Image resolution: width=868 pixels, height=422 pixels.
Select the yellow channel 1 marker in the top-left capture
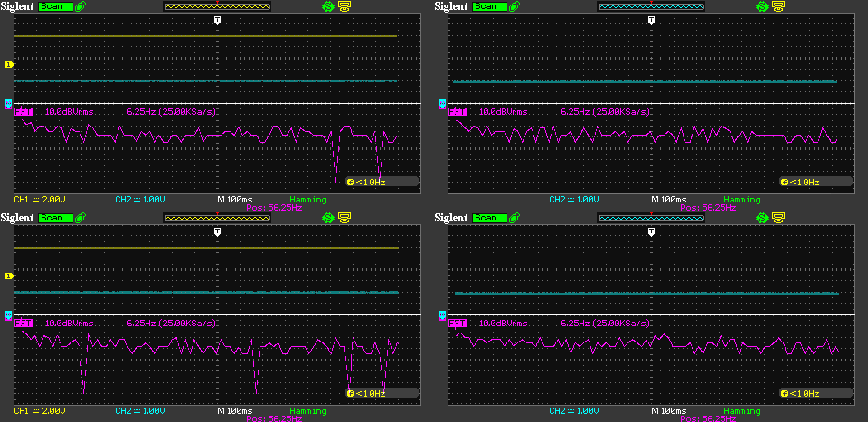[9, 65]
